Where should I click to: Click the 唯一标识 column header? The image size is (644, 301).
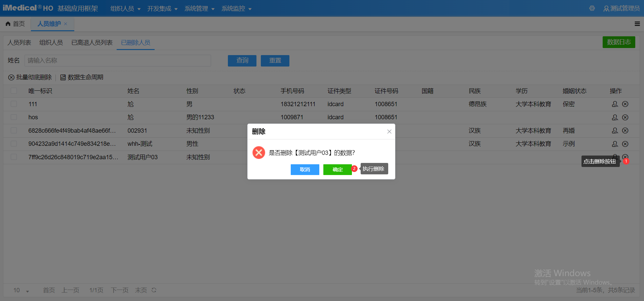(x=40, y=91)
